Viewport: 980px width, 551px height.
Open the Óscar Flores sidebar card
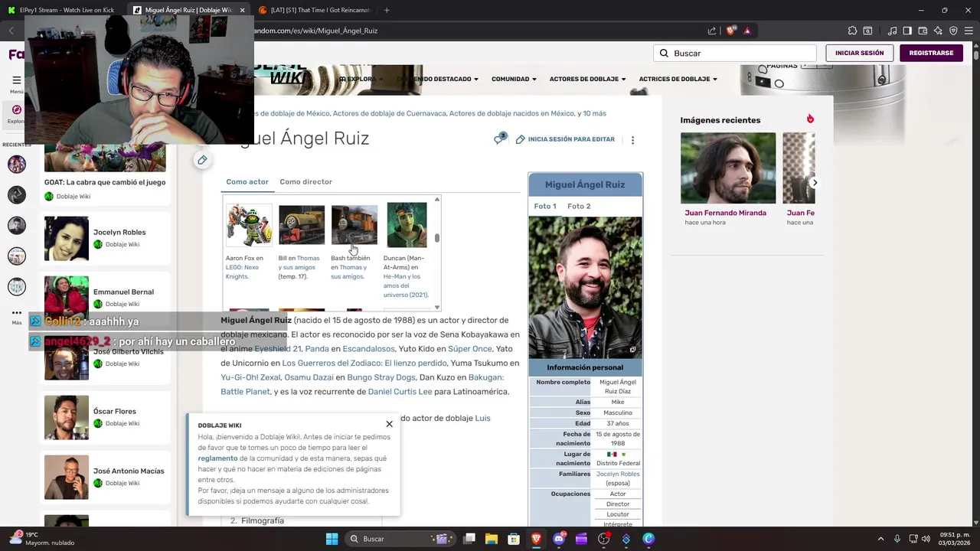(106, 417)
